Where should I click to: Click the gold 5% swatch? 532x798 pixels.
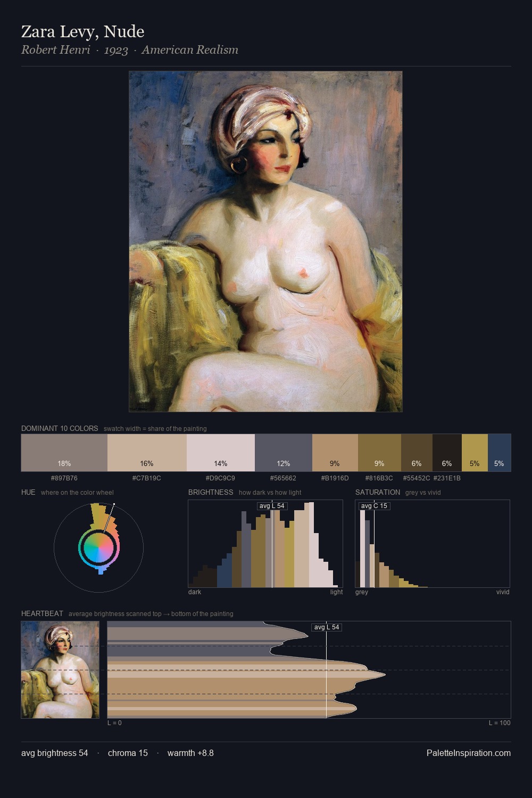pos(475,453)
